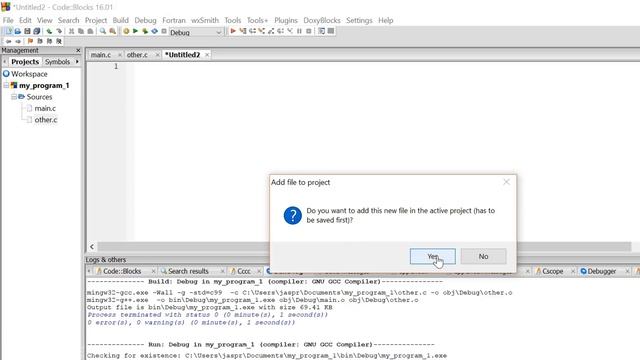The image size is (640, 360).
Task: Click the Save all files icon
Action: click(37, 31)
